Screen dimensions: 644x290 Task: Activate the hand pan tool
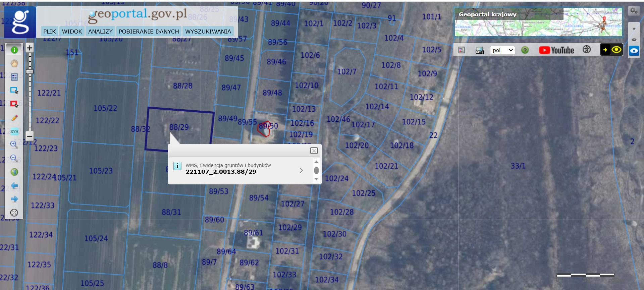tap(14, 64)
